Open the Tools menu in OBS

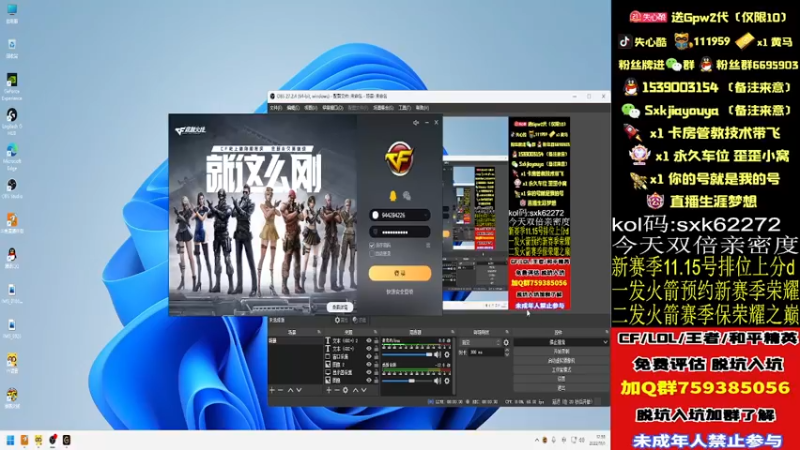(404, 108)
